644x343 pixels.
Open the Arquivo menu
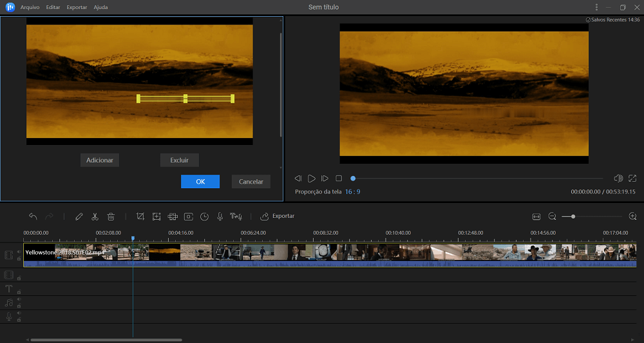click(30, 7)
